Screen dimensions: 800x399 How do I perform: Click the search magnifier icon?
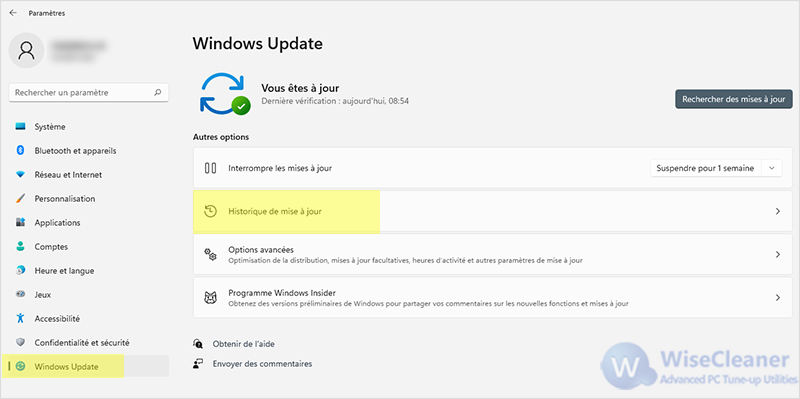[x=158, y=93]
